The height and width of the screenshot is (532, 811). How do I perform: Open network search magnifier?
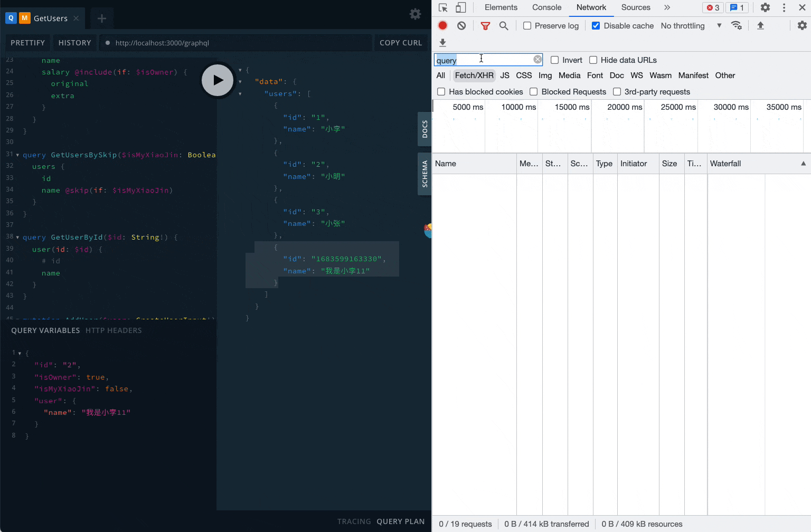[x=504, y=25]
